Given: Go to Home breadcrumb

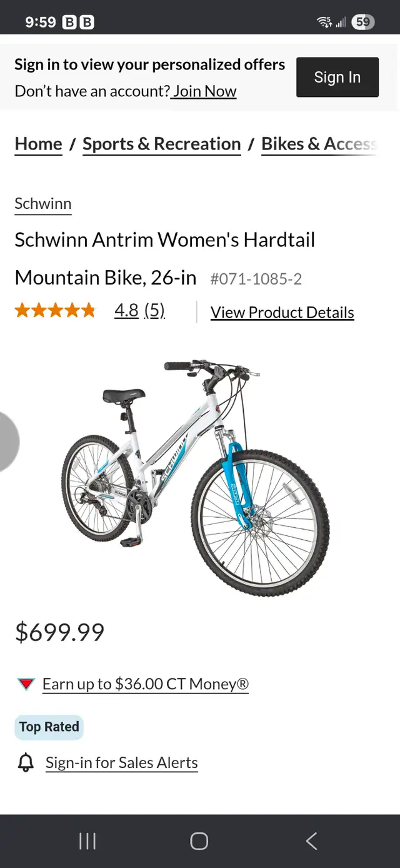Looking at the screenshot, I should tap(38, 144).
